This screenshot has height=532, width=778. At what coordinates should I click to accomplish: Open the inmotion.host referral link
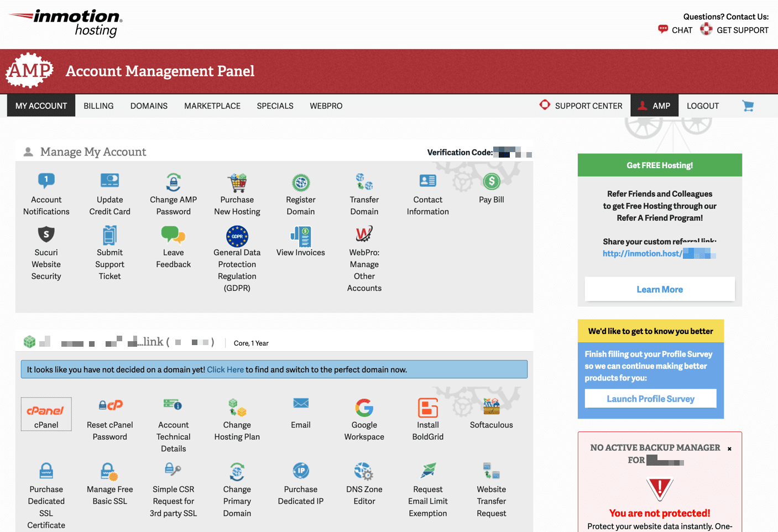pos(659,253)
